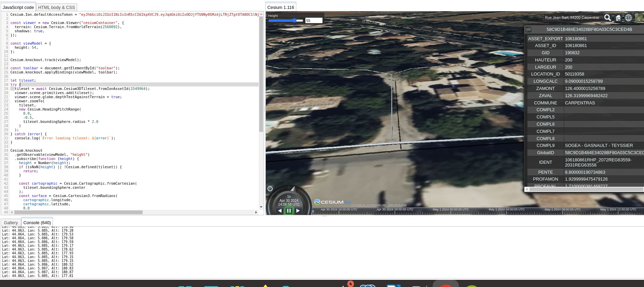Click the code editor scroll-down arrow
Viewport: 644px width, 287px height.
tap(261, 207)
